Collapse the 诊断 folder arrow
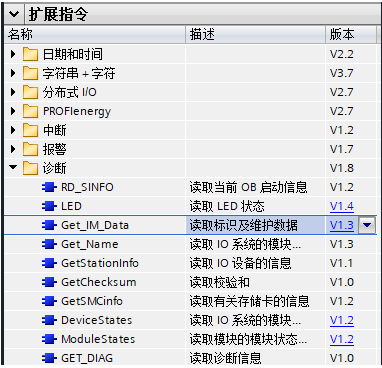The image size is (382, 368). [x=13, y=167]
